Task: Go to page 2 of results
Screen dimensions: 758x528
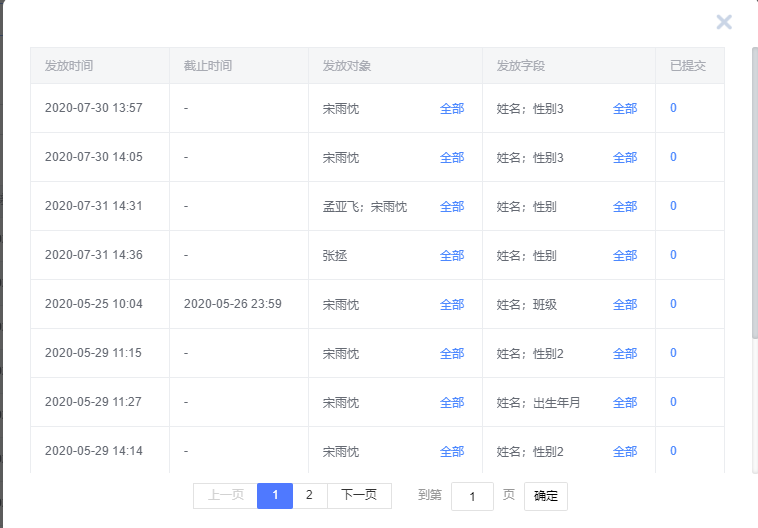Action: pos(309,495)
